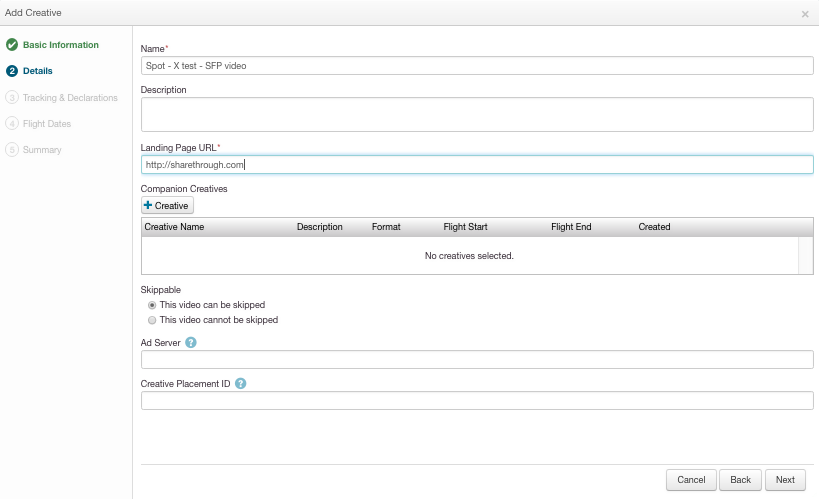Go to the Next step

(x=785, y=480)
